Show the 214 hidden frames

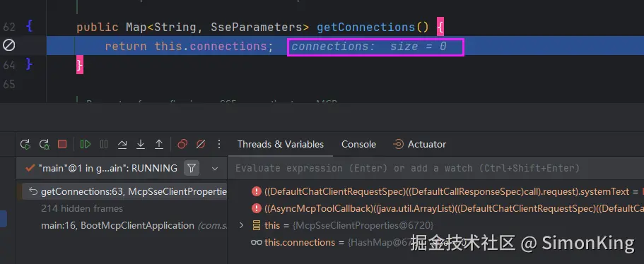pos(82,209)
